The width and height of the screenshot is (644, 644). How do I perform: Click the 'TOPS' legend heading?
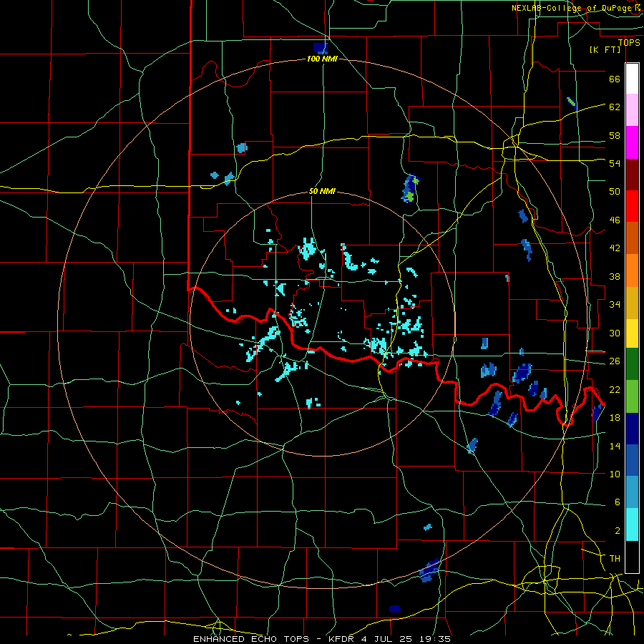click(x=629, y=43)
